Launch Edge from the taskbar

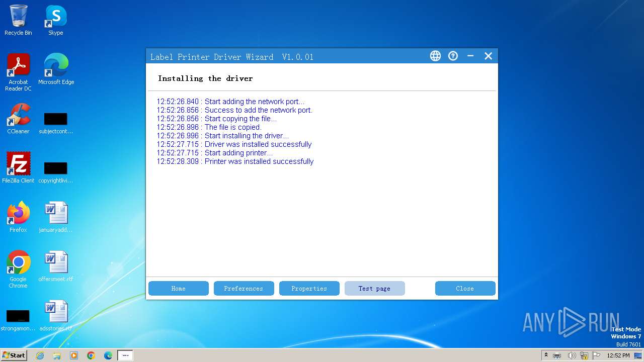(108, 355)
